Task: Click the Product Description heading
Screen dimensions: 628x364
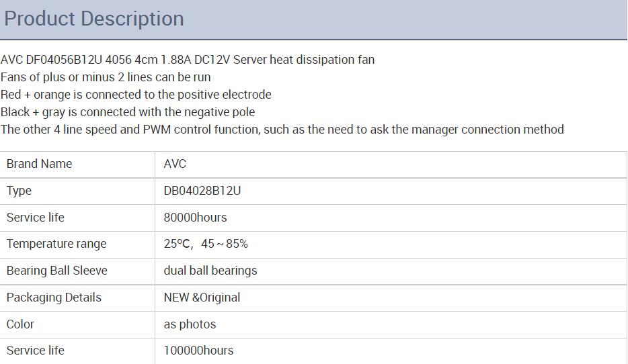Action: tap(94, 19)
